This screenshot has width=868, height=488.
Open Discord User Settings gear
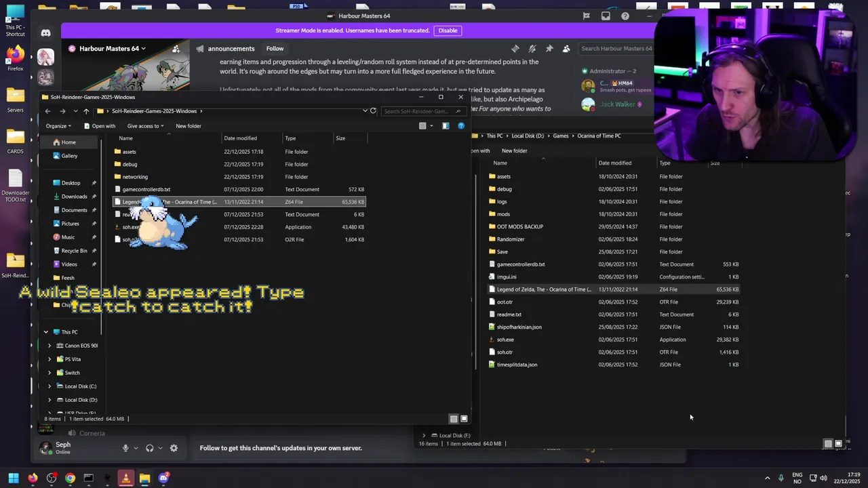coord(174,448)
